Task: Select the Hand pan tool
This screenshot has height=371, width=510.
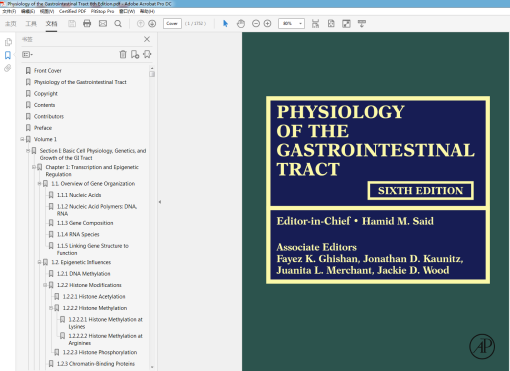Action: 241,24
